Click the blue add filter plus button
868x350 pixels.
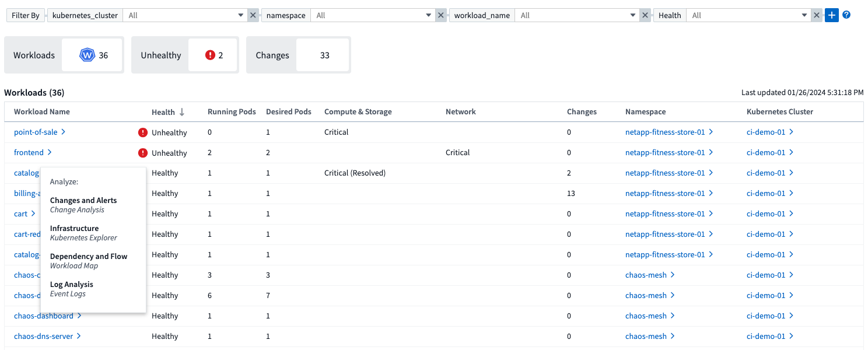click(x=831, y=15)
